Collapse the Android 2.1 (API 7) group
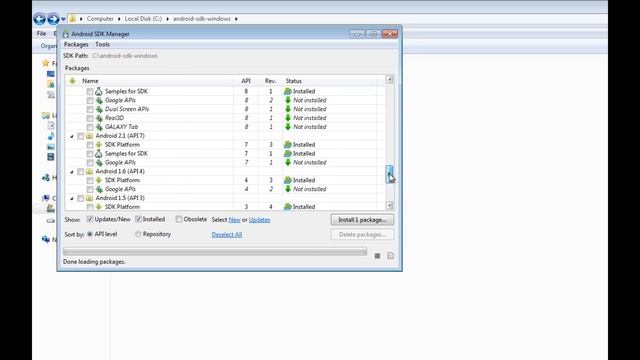Screen dimensions: 640x360 [x=72, y=136]
